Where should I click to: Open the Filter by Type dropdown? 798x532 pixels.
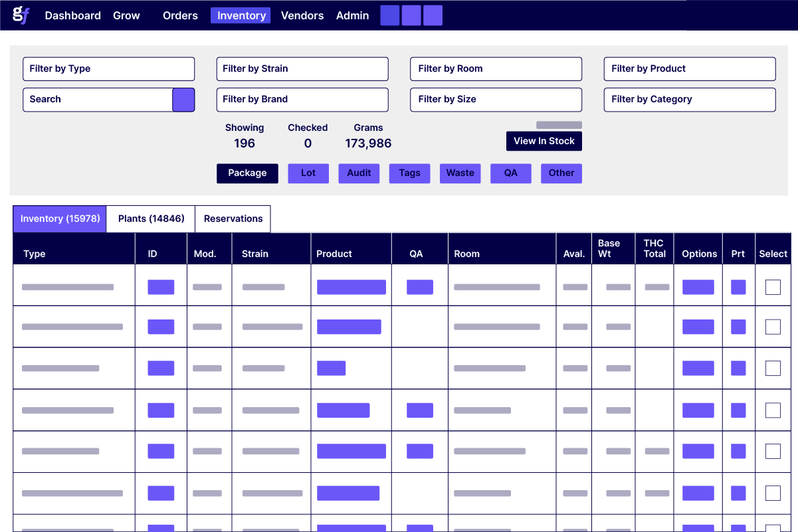pos(108,68)
